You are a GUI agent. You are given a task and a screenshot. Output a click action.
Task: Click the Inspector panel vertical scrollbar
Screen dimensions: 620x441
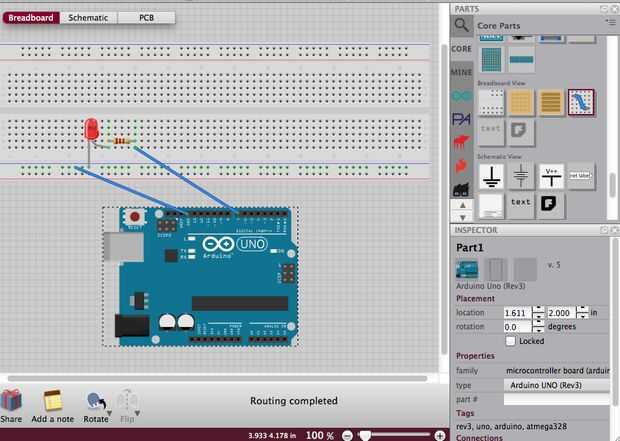614,321
